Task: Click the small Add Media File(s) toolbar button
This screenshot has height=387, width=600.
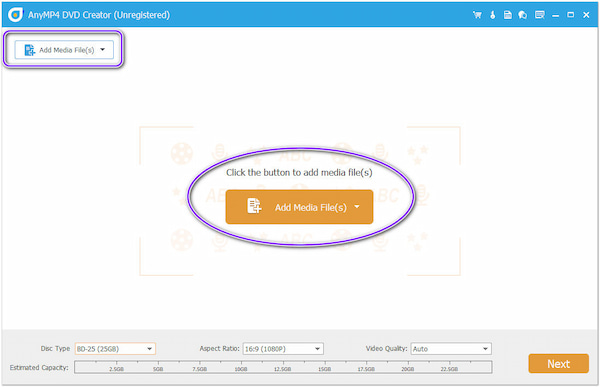Action: [64, 50]
